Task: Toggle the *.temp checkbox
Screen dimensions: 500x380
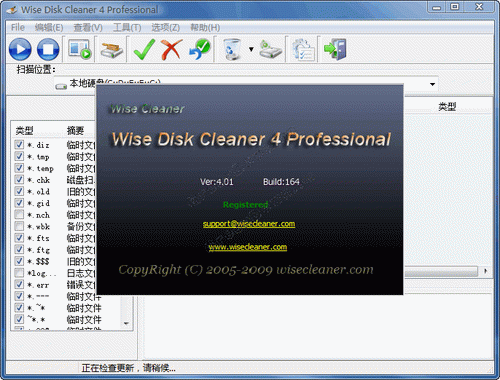Action: (x=19, y=168)
